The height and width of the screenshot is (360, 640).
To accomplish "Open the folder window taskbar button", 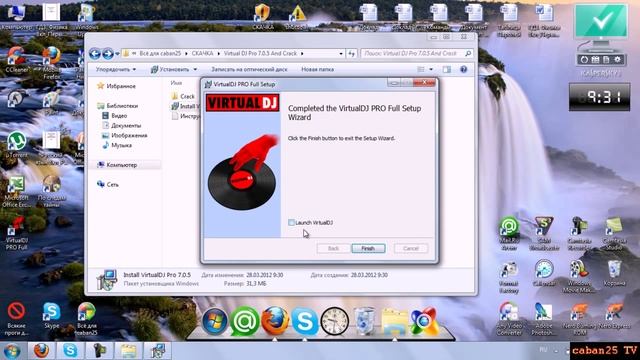I will (129, 351).
